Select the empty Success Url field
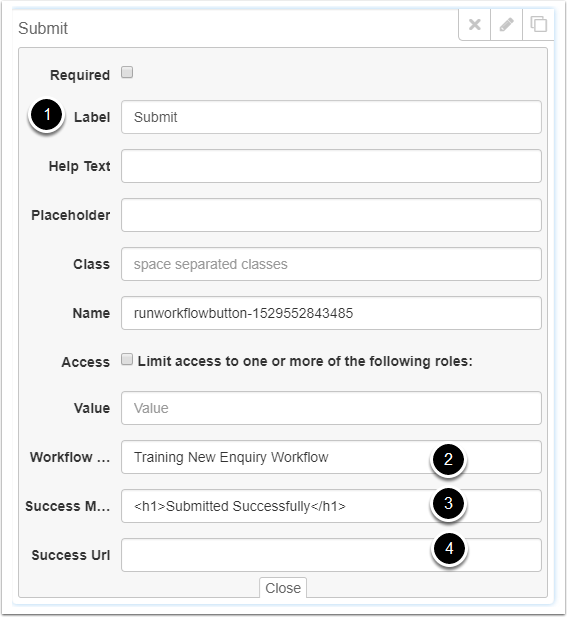The image size is (567, 617). pos(331,555)
